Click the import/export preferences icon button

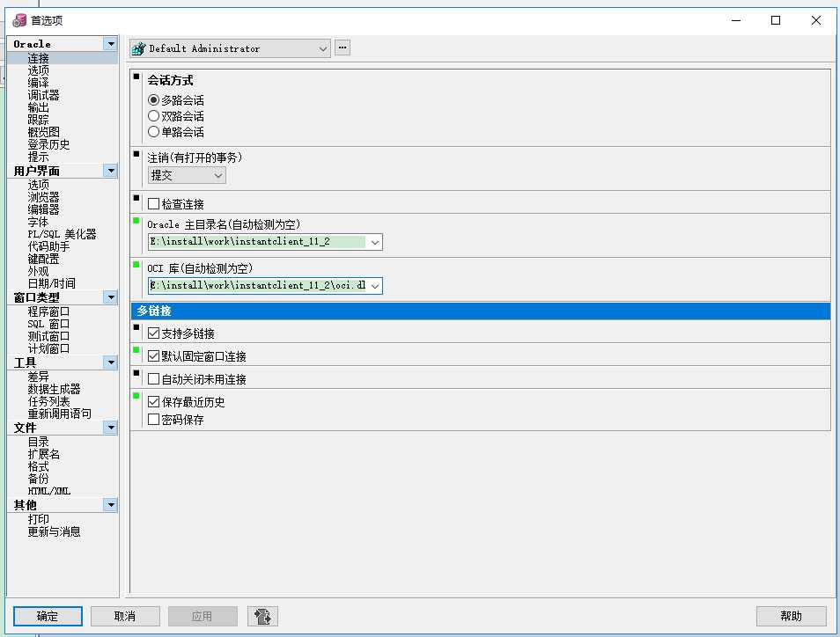click(x=262, y=616)
